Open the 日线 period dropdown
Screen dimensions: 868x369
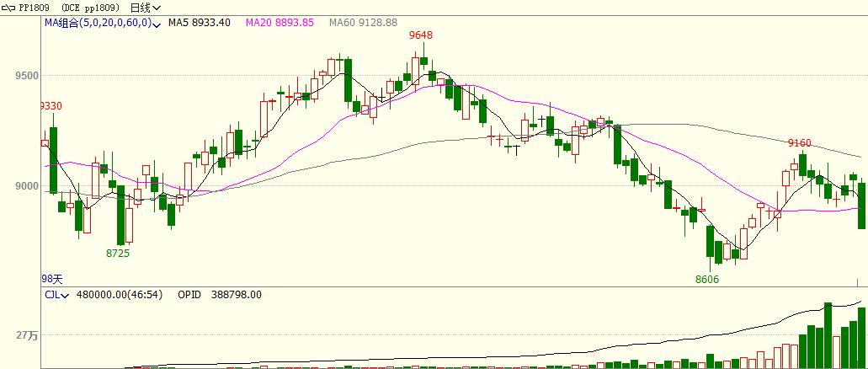(x=146, y=8)
